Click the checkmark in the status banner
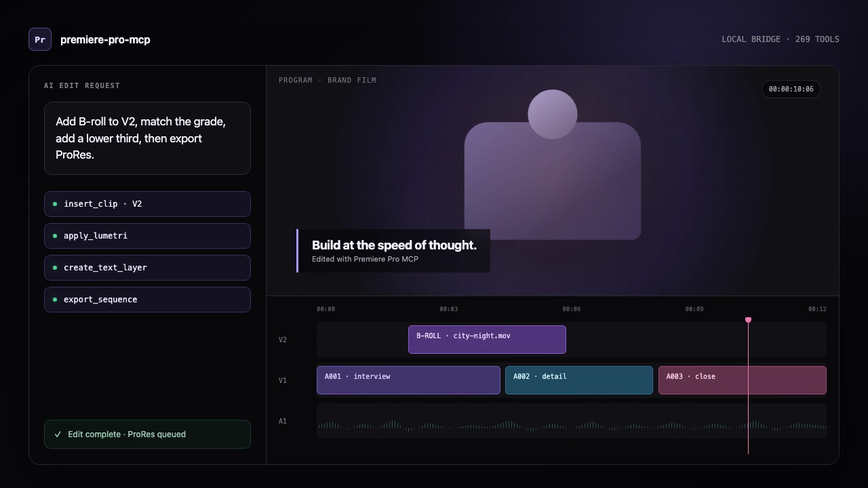The image size is (868, 488). point(58,434)
